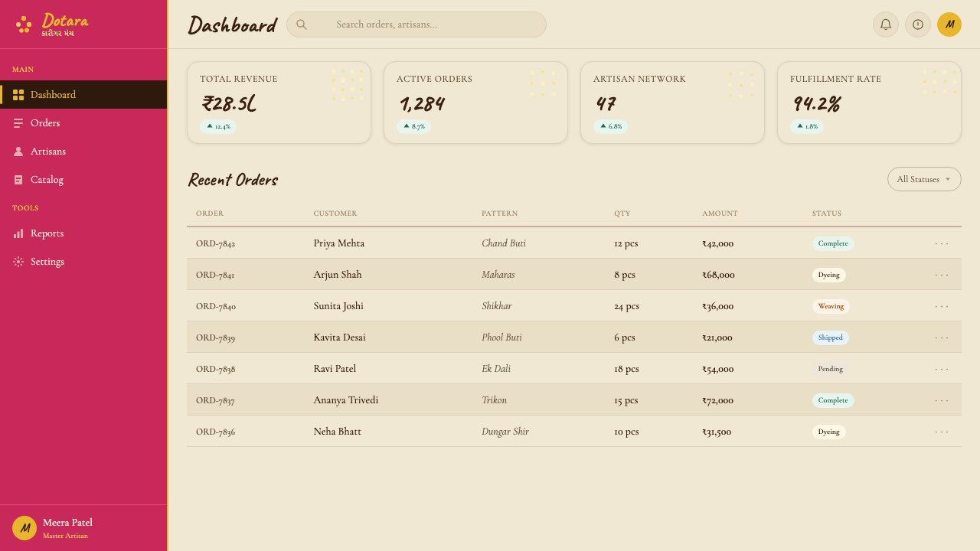This screenshot has width=980, height=551.
Task: Click the Artisans person icon
Action: [x=18, y=152]
